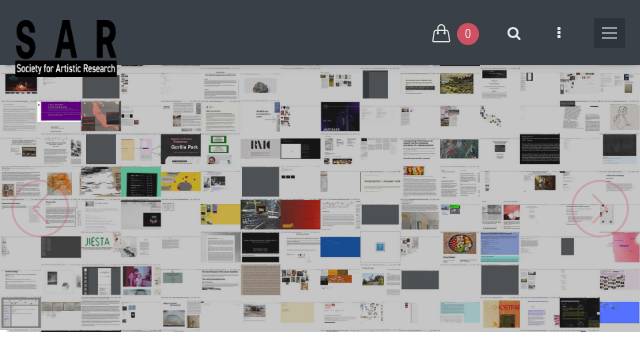The image size is (640, 360).
Task: Open the landscape painting thumbnail in top row
Action: pos(457,84)
